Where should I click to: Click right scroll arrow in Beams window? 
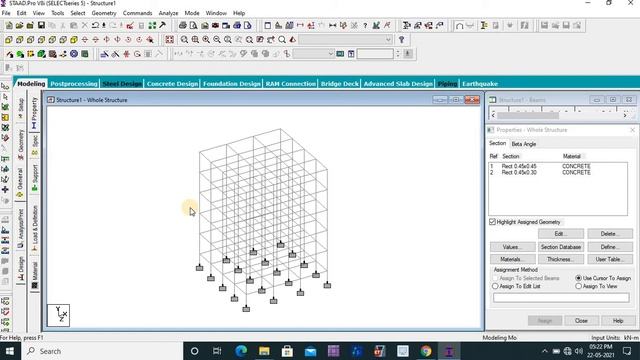pos(625,116)
